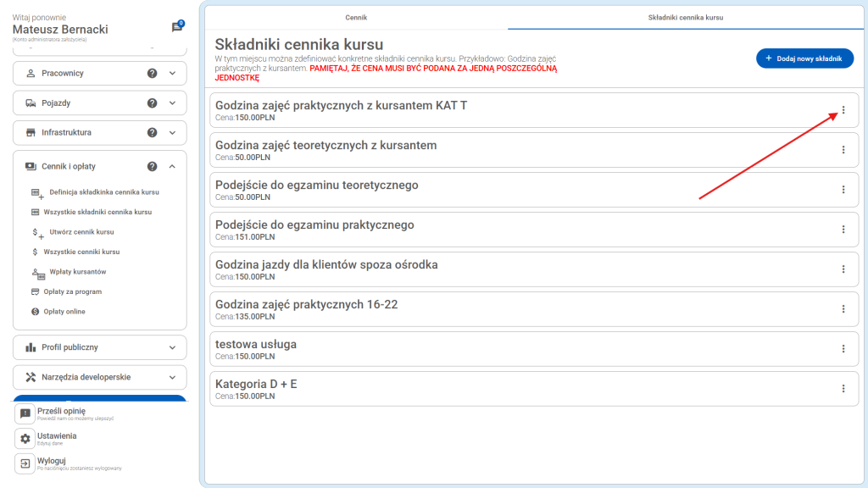
Task: Open three-dot menu for Kategoria D + E
Action: [x=843, y=388]
